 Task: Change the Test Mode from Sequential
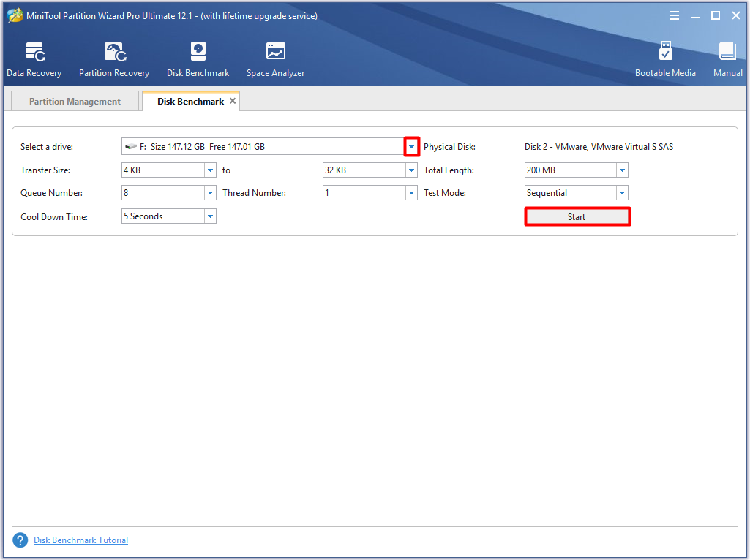coord(621,192)
